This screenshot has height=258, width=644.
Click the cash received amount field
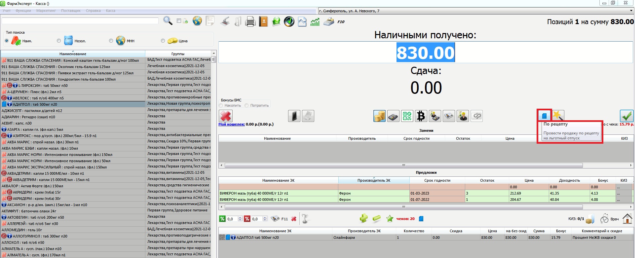(425, 53)
